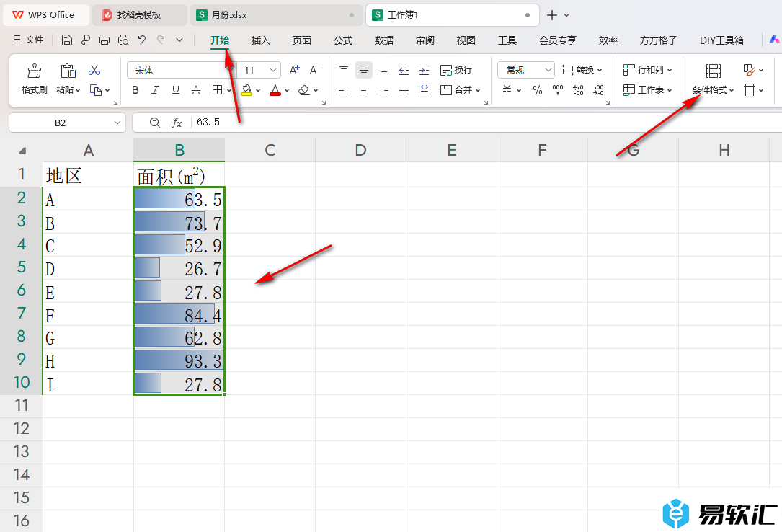Toggle center horizontal alignment

(x=363, y=90)
